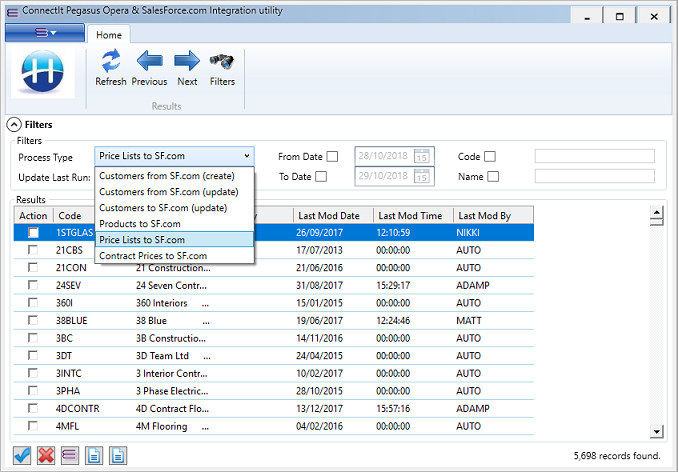The image size is (678, 472).
Task: Tick the Code filter checkbox
Action: tap(490, 156)
